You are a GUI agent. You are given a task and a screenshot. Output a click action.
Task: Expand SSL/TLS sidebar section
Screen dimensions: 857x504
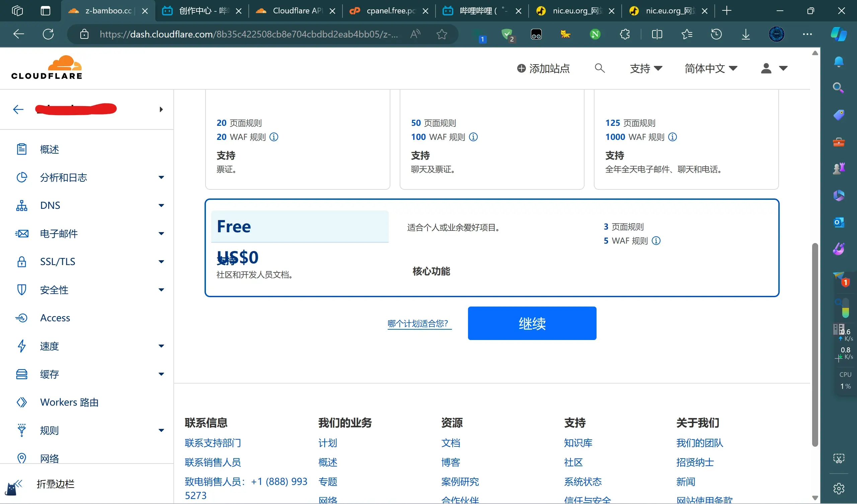coord(161,261)
